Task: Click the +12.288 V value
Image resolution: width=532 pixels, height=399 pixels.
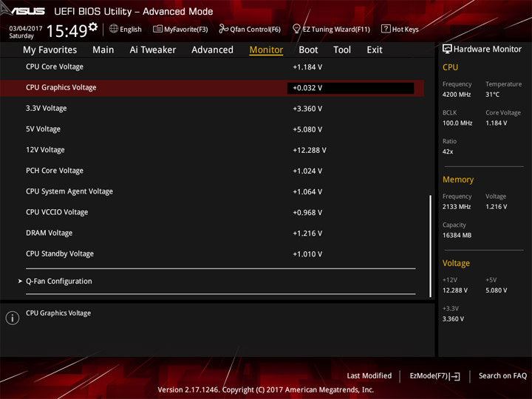Action: click(x=310, y=150)
